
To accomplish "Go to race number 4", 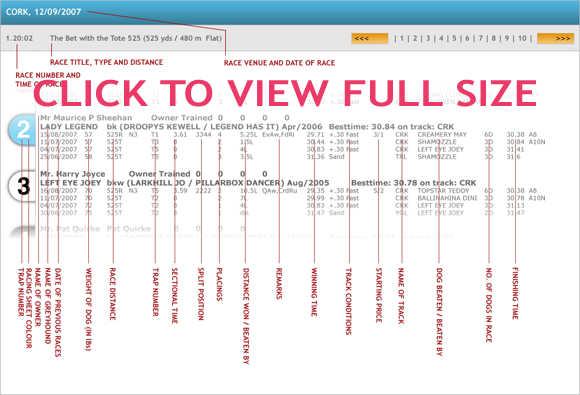I will [x=441, y=38].
